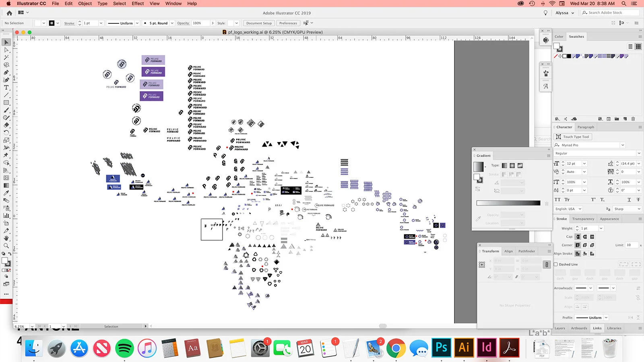The height and width of the screenshot is (362, 644).
Task: Select the Rotate tool
Action: tap(6, 133)
